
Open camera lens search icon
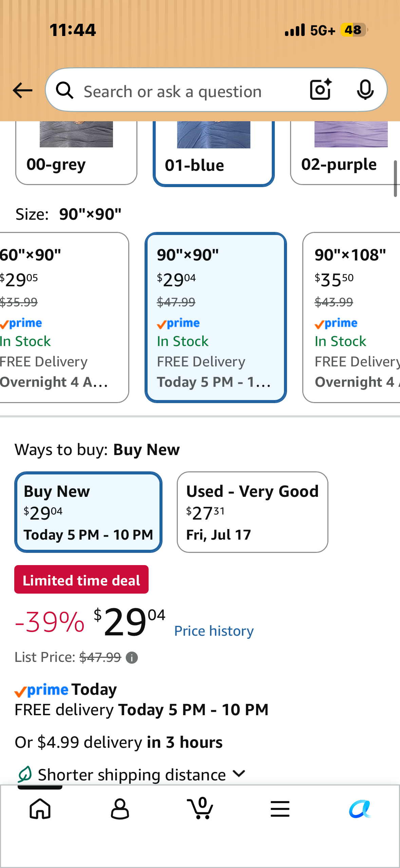point(321,89)
